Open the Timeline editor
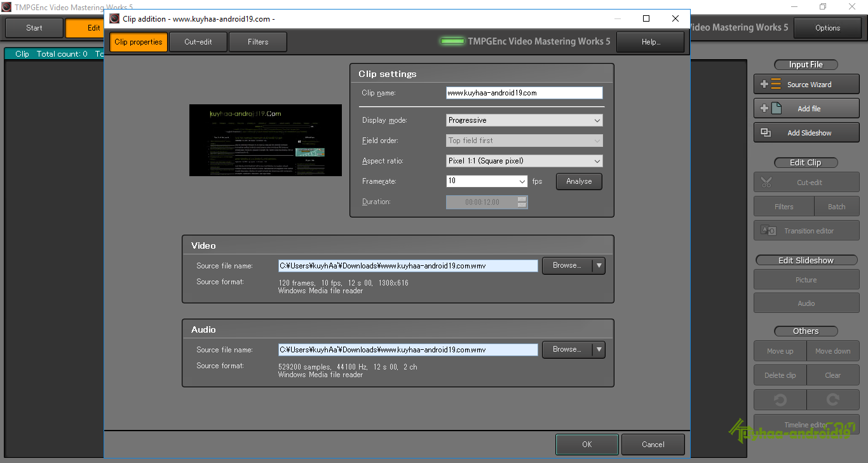The image size is (868, 463). pyautogui.click(x=806, y=424)
